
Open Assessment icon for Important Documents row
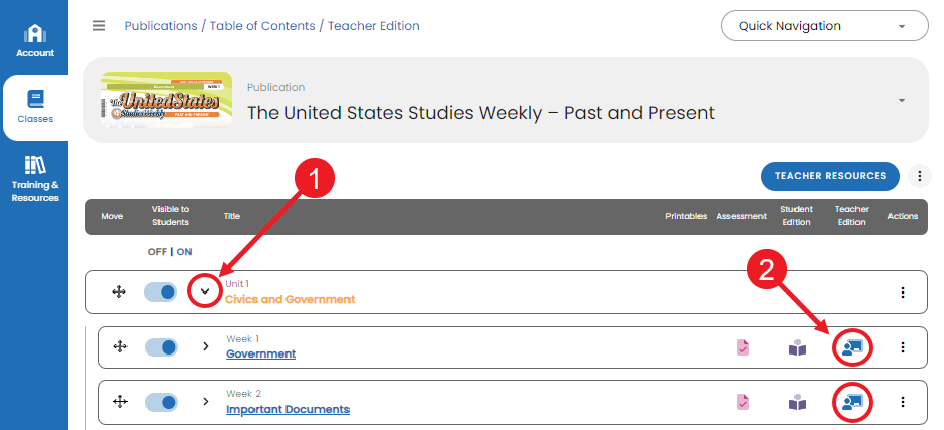[x=743, y=402]
